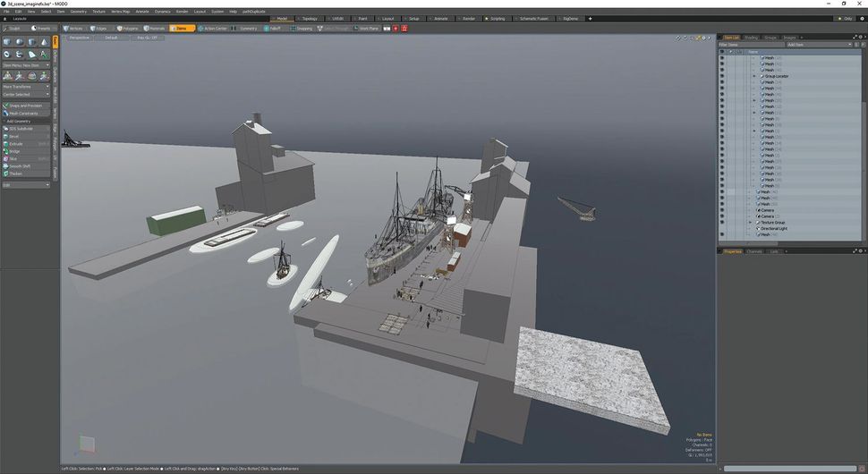Open the Geometry menu
Viewport: 868px width, 474px height.
pyautogui.click(x=79, y=12)
